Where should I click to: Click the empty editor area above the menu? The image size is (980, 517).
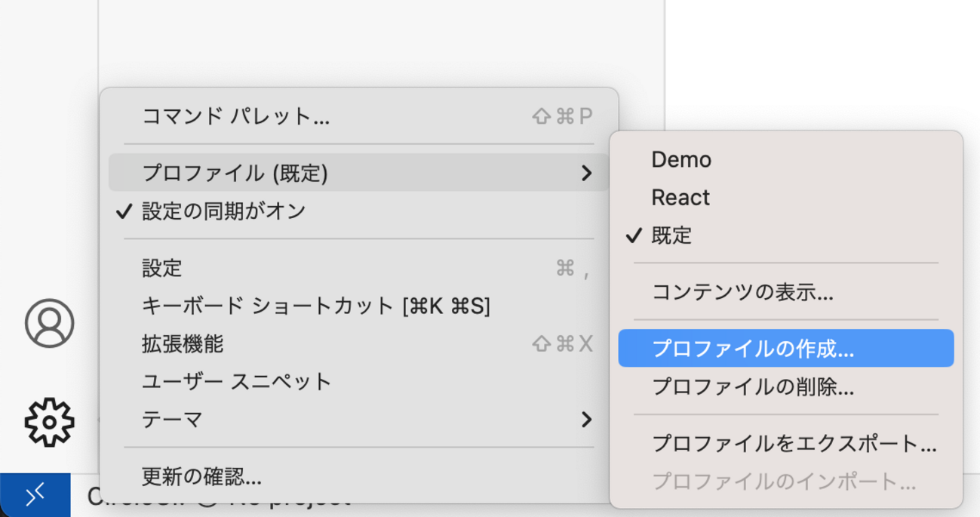point(377,42)
